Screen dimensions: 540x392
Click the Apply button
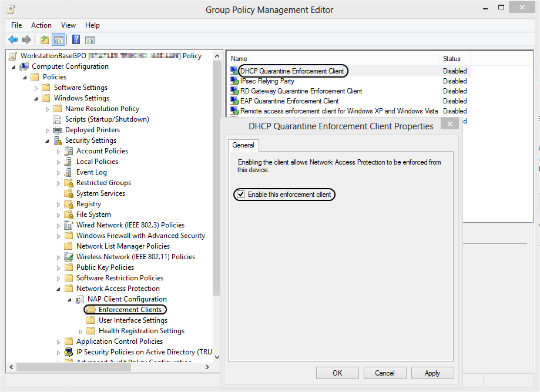(x=432, y=373)
